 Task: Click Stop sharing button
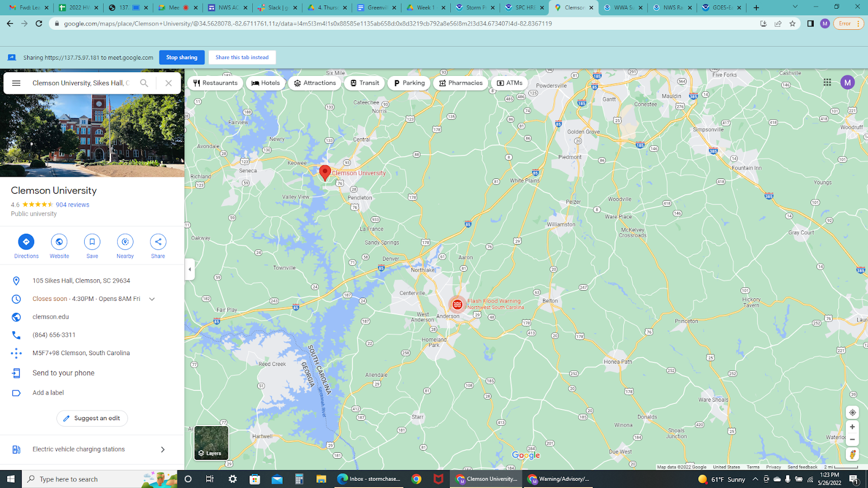[182, 57]
